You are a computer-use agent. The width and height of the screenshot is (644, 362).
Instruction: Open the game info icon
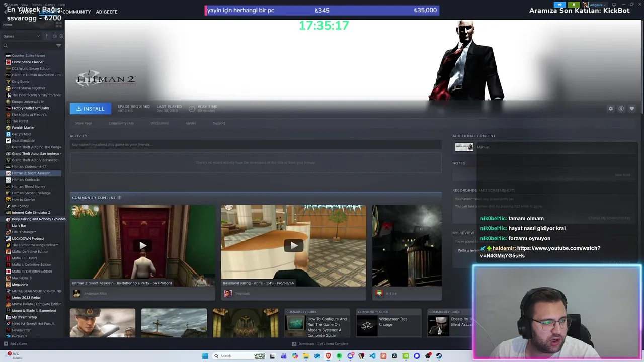coord(621,109)
